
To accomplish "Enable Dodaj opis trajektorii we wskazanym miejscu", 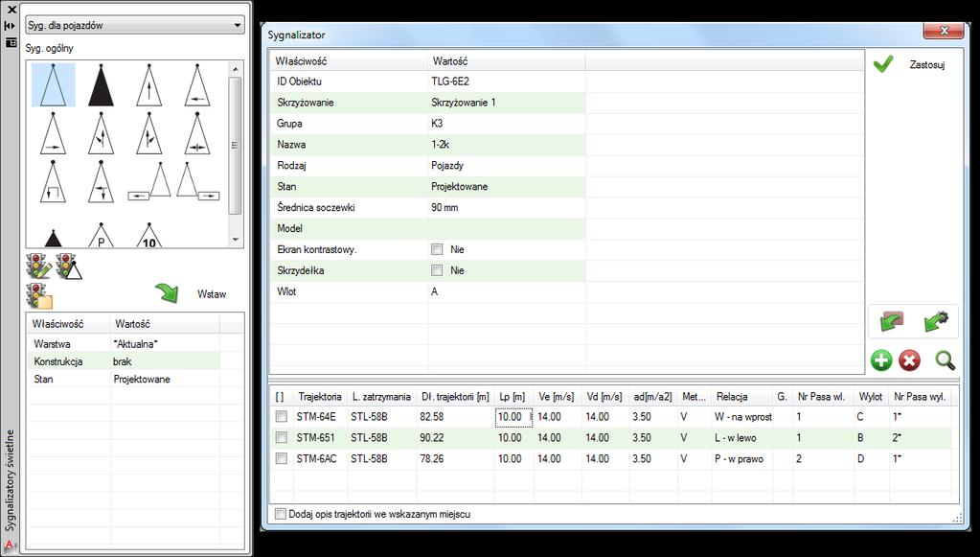I will click(x=281, y=514).
